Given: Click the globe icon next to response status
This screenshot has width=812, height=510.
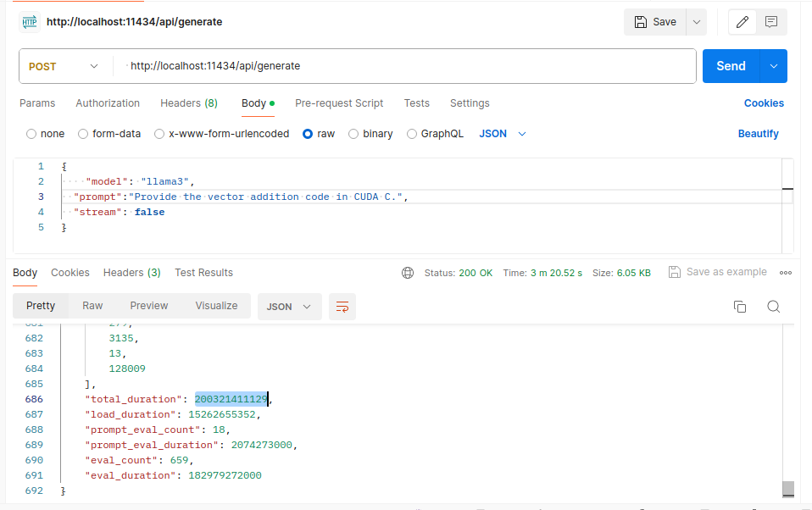Looking at the screenshot, I should [408, 272].
